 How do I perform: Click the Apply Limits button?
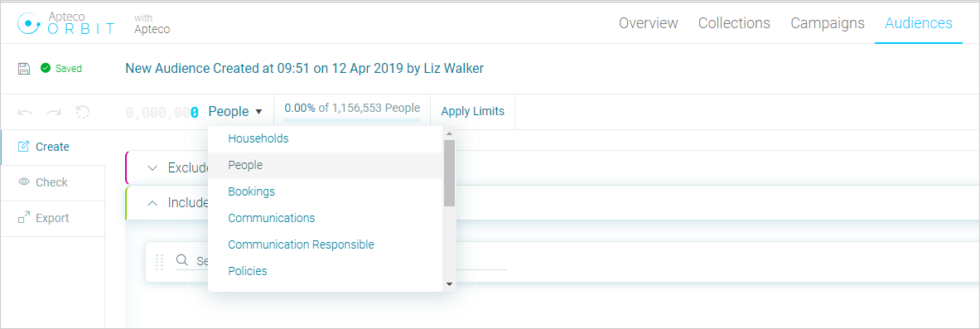(x=472, y=111)
